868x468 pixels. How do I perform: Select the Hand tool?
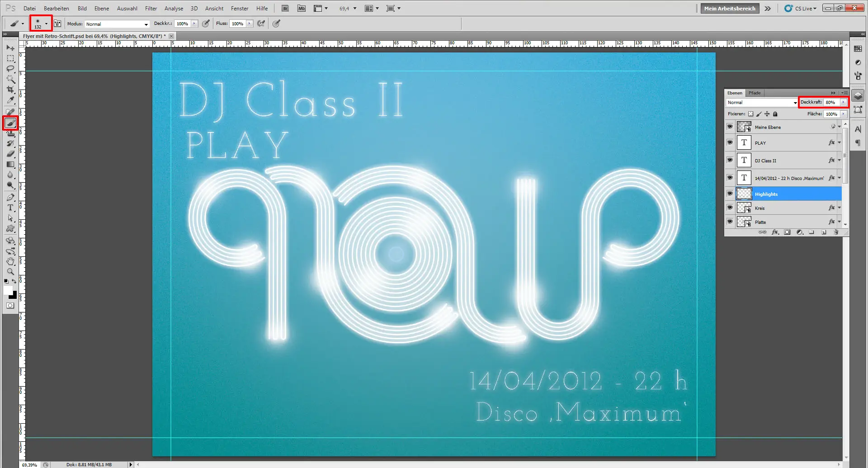coord(10,261)
